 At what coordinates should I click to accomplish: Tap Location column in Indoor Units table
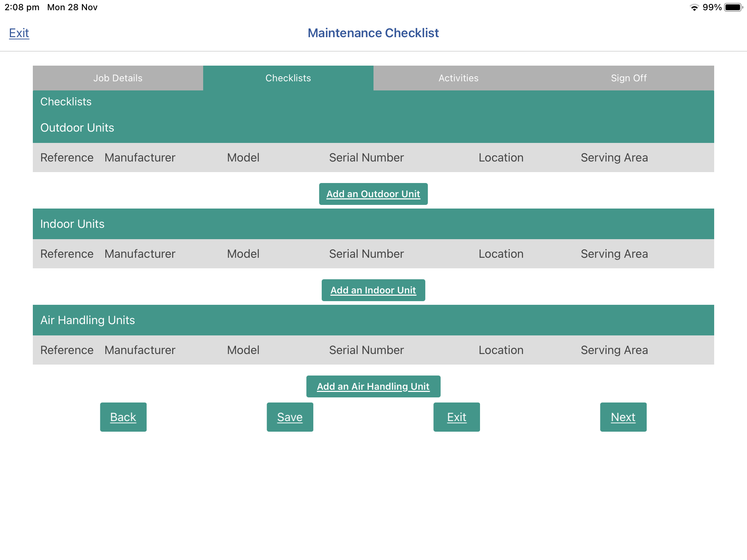click(501, 254)
